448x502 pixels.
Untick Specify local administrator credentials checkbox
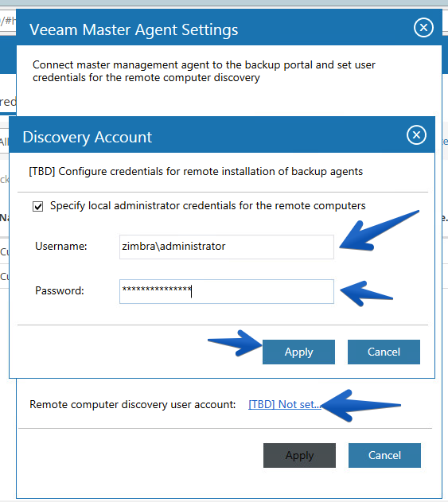point(37,206)
